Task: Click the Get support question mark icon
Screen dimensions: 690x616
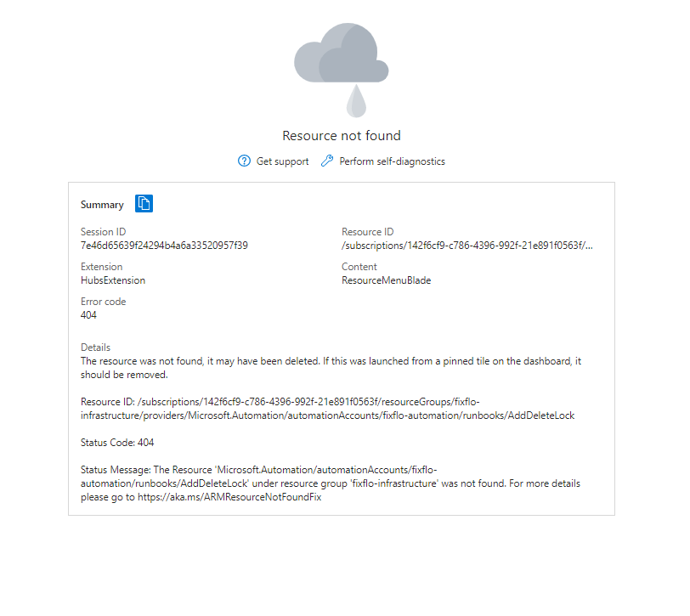Action: click(245, 161)
